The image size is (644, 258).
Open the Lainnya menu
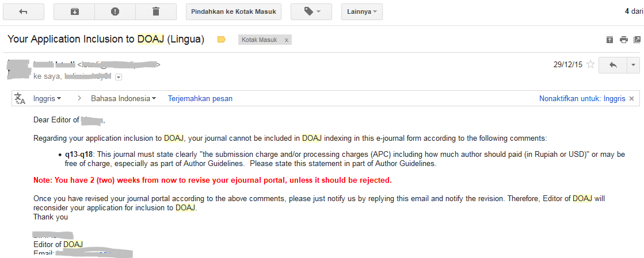(361, 11)
